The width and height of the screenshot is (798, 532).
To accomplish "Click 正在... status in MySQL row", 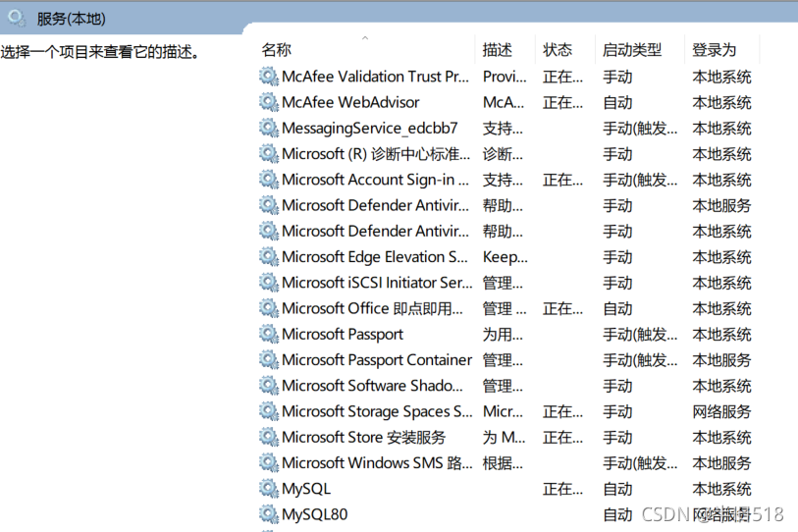I will [562, 489].
